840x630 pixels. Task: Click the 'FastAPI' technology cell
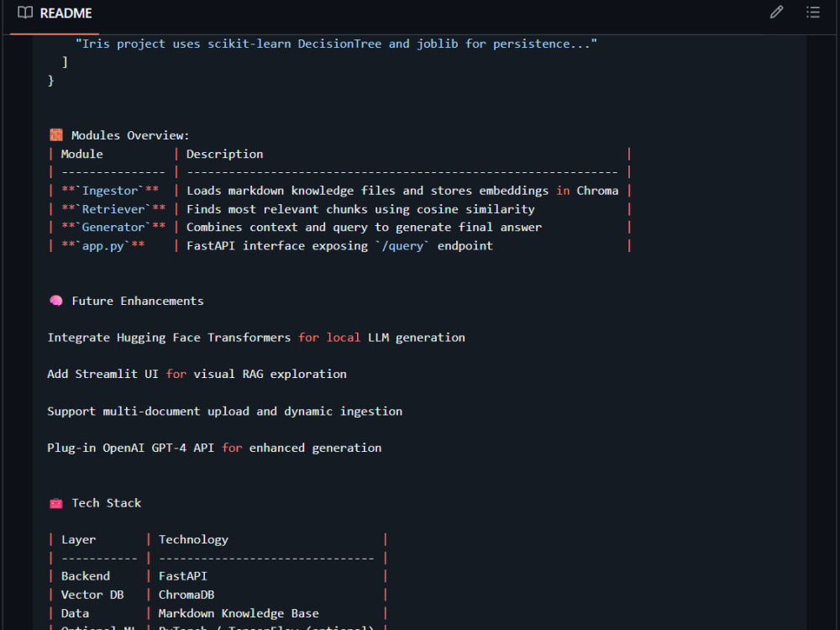182,576
